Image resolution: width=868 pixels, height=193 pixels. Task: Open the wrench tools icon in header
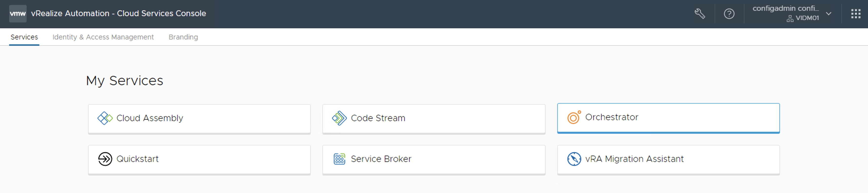[x=700, y=14]
